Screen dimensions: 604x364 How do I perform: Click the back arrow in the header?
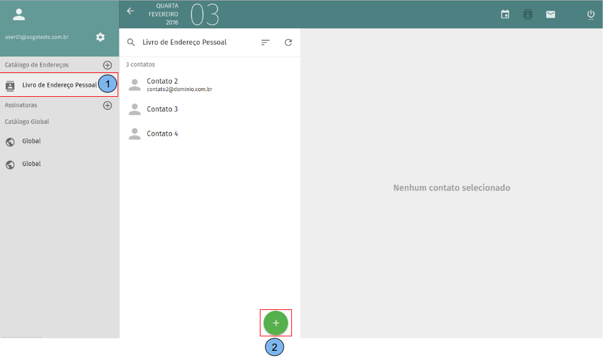[x=130, y=11]
